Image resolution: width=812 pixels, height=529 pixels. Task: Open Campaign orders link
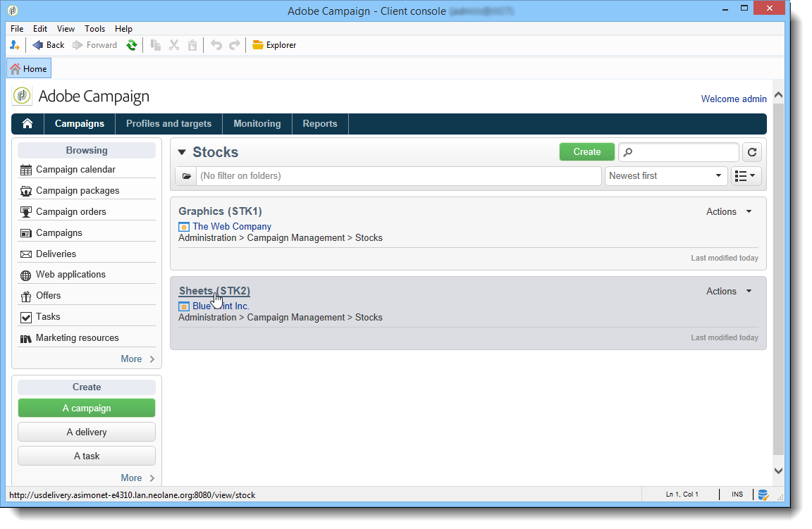[71, 212]
